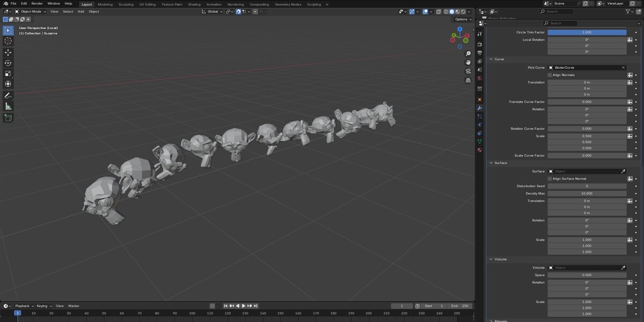The height and width of the screenshot is (322, 644).
Task: Add a new workspace with the plus
Action: coord(327,4)
